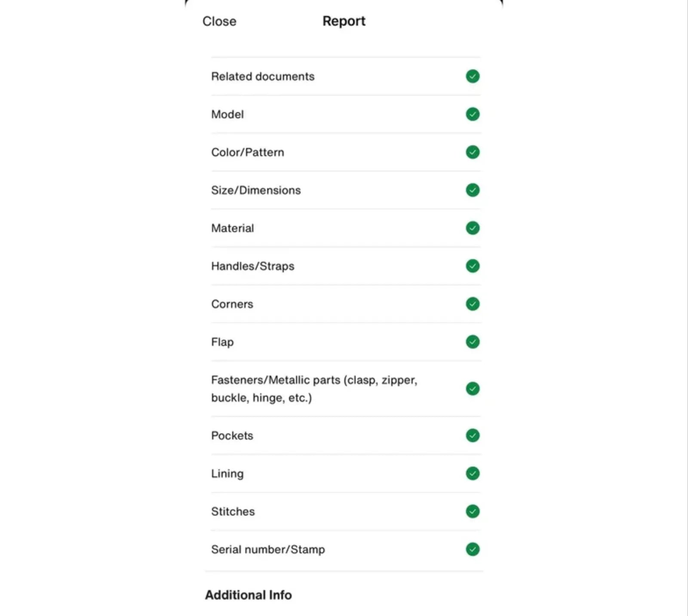Click the Serial number/Stamp check icon

[473, 549]
